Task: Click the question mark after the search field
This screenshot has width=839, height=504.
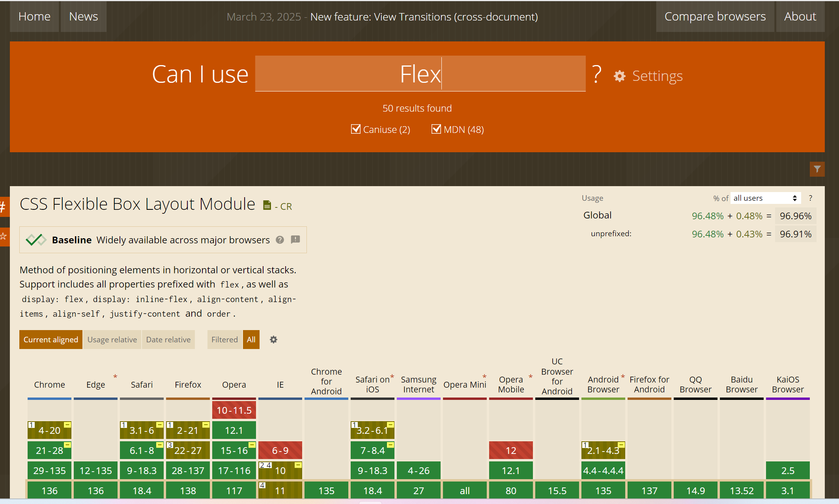Action: pyautogui.click(x=597, y=74)
